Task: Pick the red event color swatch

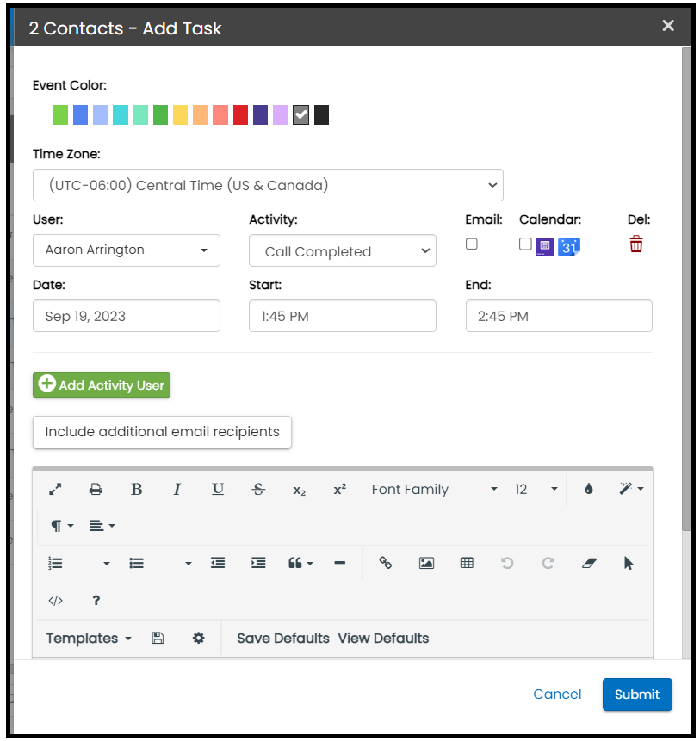Action: click(240, 115)
